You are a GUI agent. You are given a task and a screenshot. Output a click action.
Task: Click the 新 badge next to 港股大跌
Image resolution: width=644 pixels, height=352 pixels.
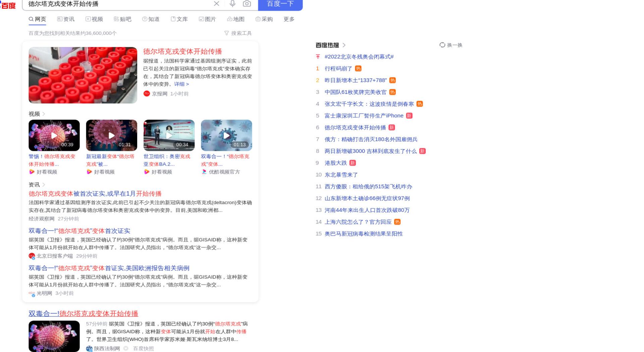coord(353,163)
